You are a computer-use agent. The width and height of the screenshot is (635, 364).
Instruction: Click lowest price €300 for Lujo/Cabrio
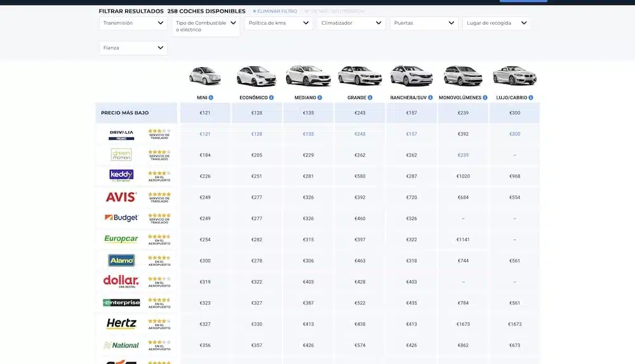[x=515, y=113]
